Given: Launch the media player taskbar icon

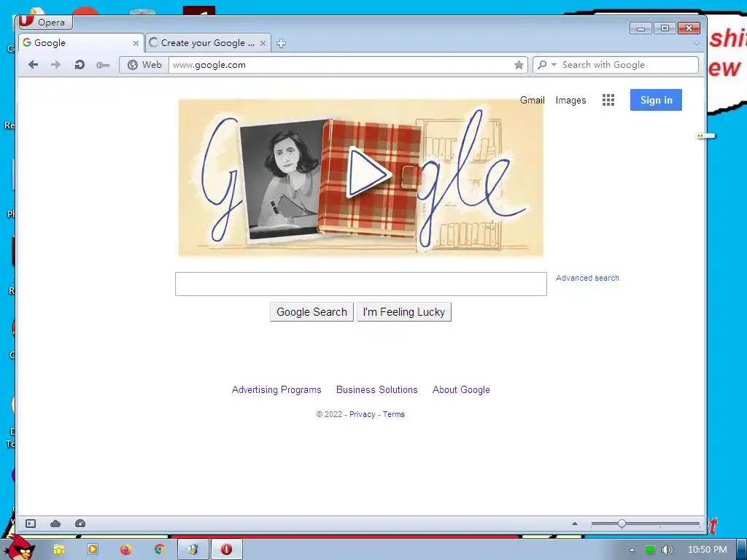Looking at the screenshot, I should click(x=93, y=550).
